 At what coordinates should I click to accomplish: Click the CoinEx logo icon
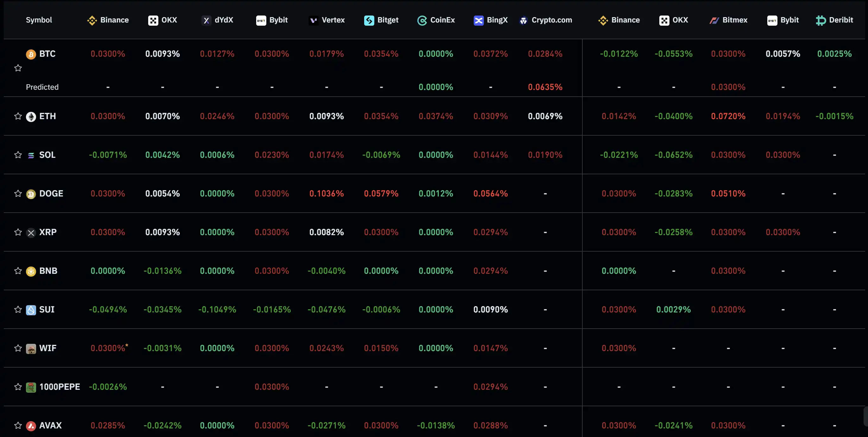(422, 21)
